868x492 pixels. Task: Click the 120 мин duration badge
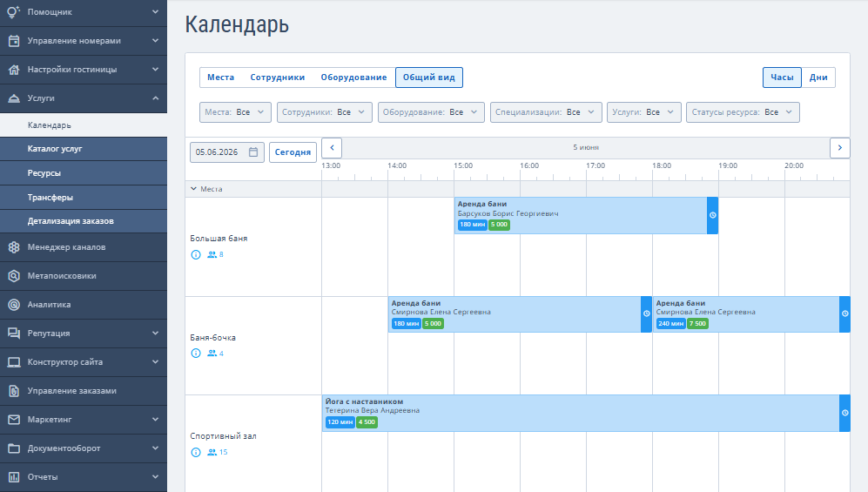click(340, 422)
